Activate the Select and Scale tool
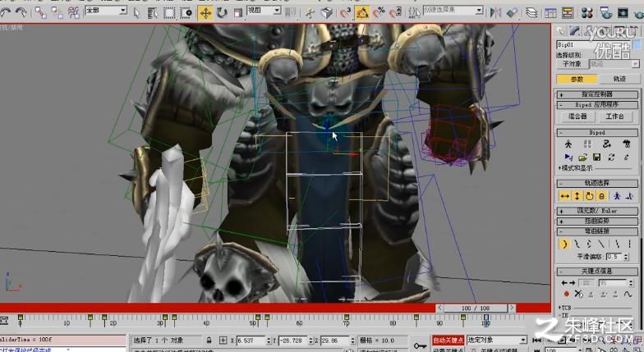This screenshot has width=644, height=352. pyautogui.click(x=238, y=13)
